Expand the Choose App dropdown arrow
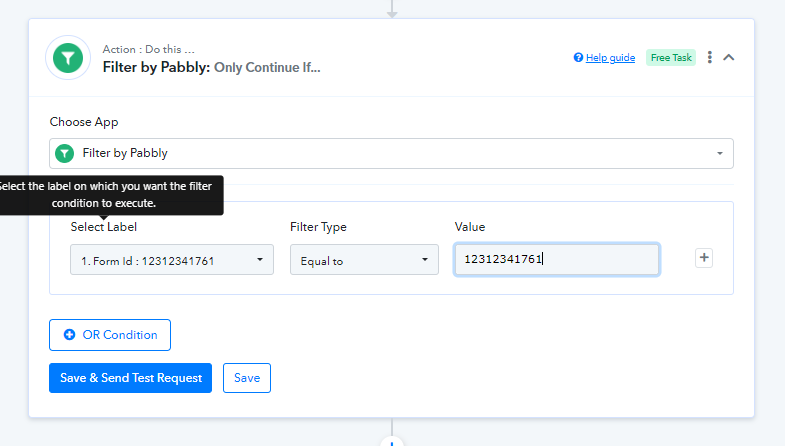This screenshot has height=446, width=785. (719, 153)
